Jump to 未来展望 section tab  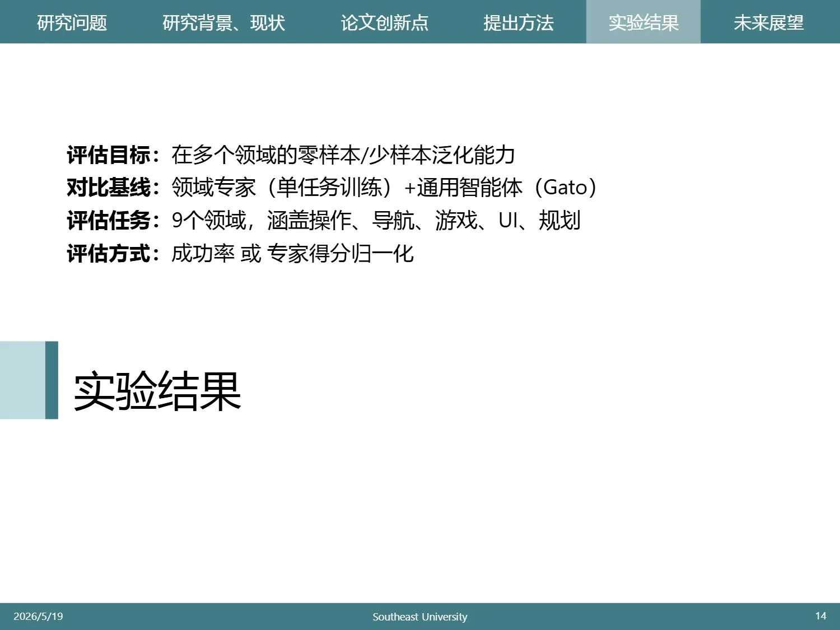tap(769, 22)
